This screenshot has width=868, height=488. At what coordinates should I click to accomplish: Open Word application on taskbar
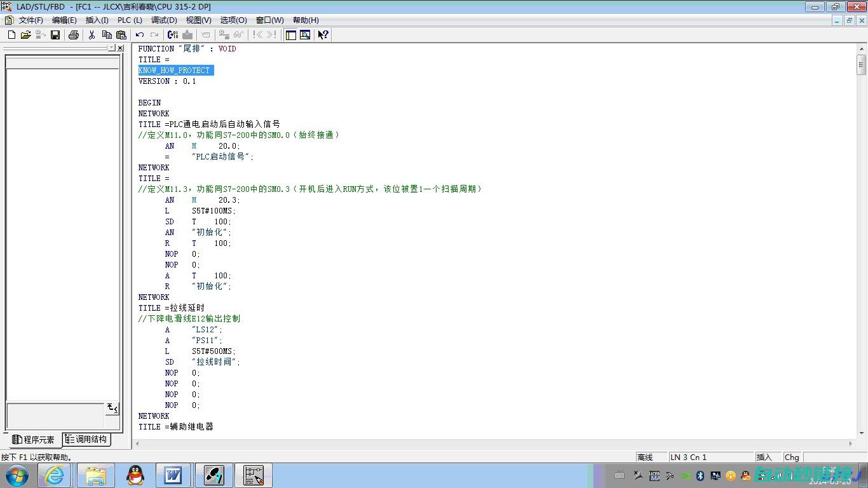coord(173,475)
